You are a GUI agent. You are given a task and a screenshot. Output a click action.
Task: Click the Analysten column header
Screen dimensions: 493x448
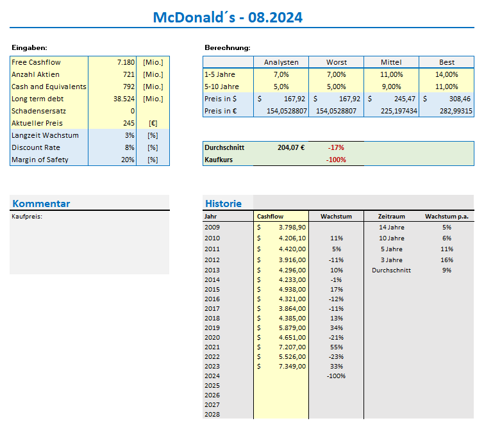coord(281,62)
